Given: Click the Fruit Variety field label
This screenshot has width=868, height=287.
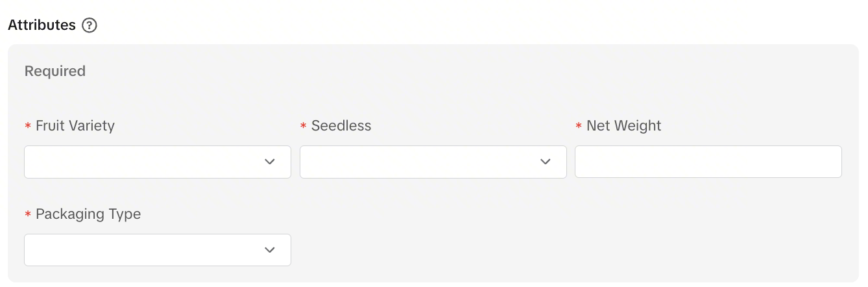Looking at the screenshot, I should pos(75,126).
